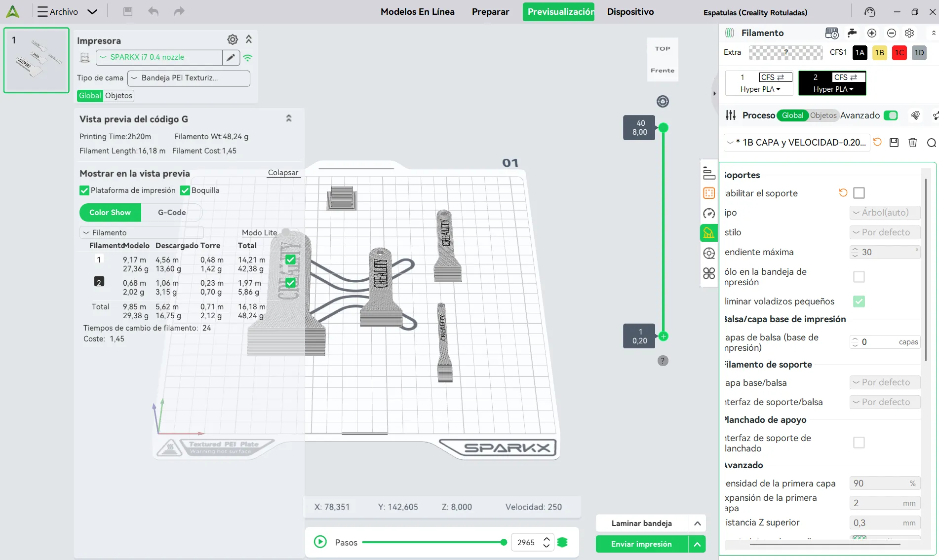Viewport: 939px width, 560px height.
Task: Edit the SPARKX i7 printer preset
Action: point(231,57)
